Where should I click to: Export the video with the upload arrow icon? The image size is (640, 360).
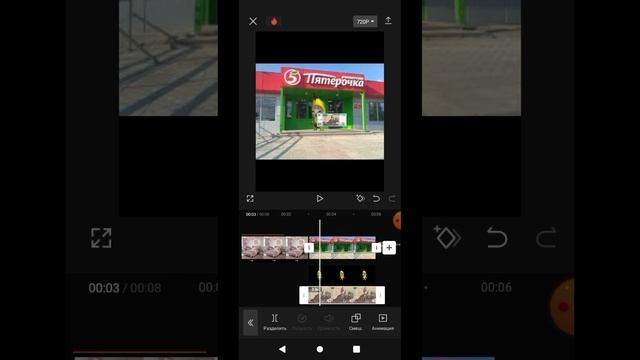click(x=388, y=21)
